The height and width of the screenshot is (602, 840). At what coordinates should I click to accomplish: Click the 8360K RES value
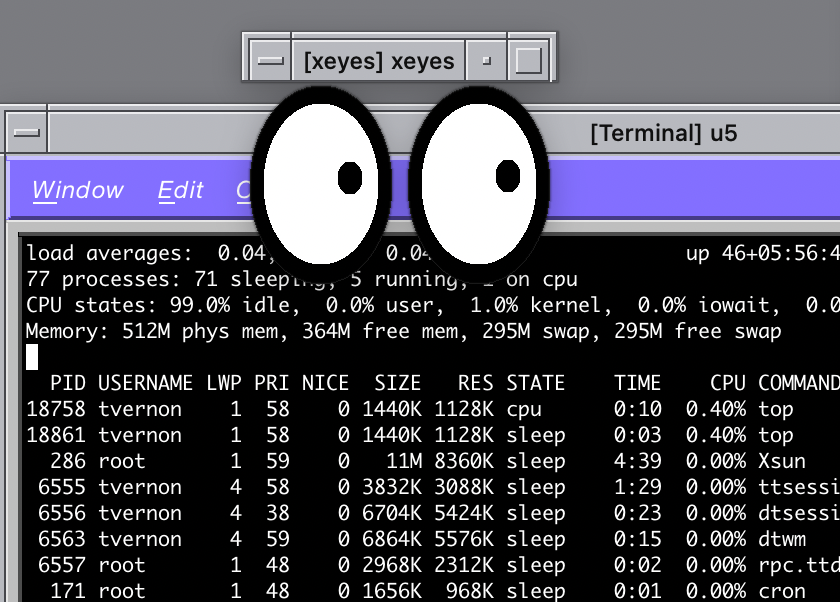pos(464,461)
